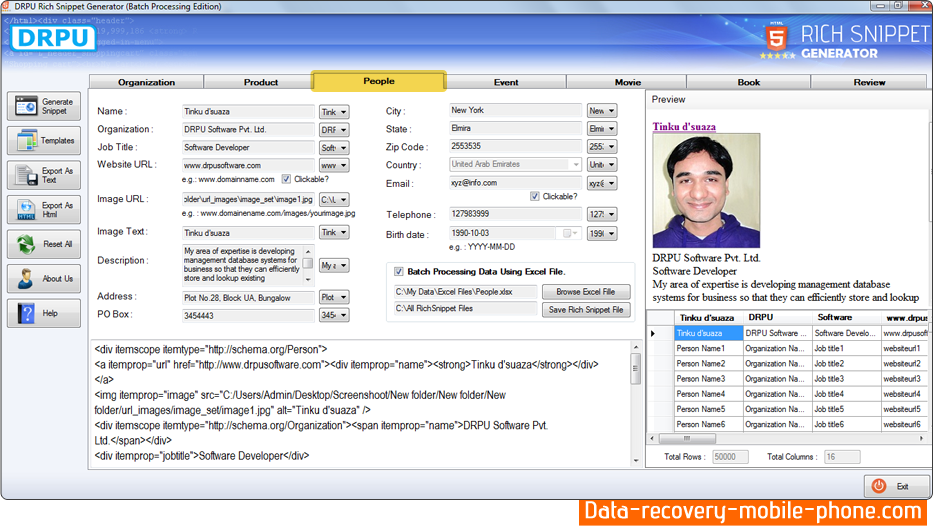
Task: Click the DRPU logo
Action: [53, 38]
